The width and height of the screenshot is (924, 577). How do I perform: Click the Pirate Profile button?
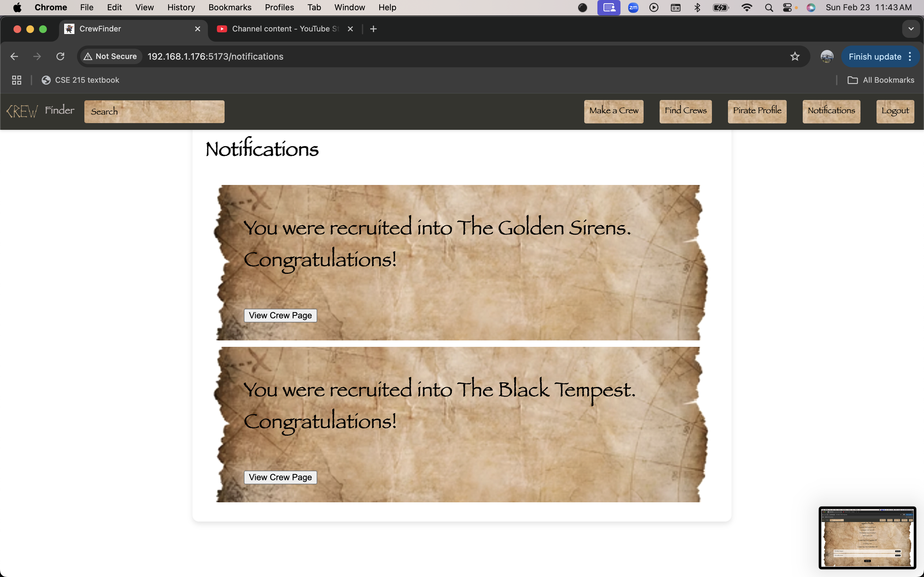pyautogui.click(x=757, y=111)
